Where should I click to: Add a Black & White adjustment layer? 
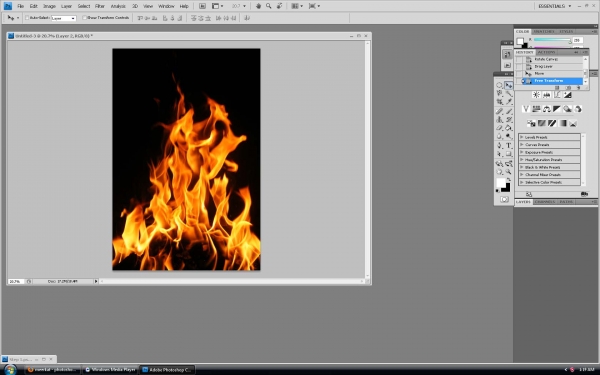557,109
